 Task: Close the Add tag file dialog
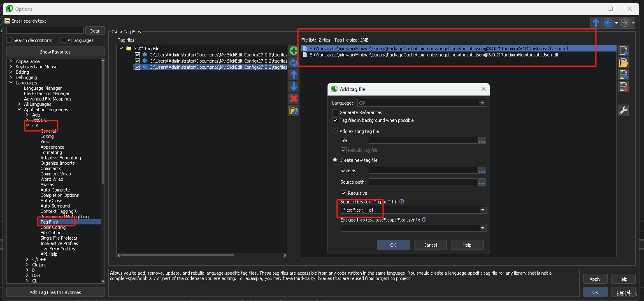pyautogui.click(x=483, y=89)
